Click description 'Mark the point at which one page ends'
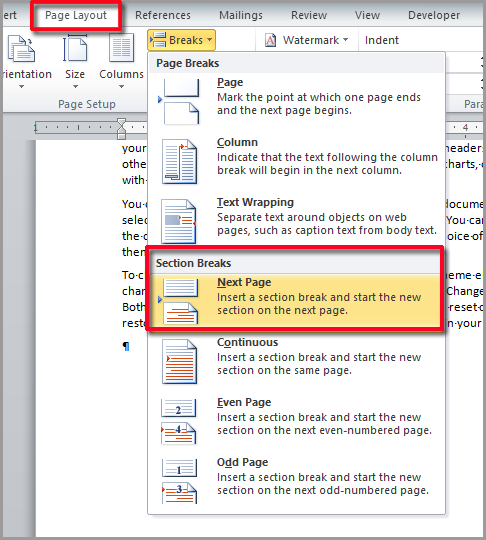This screenshot has height=540, width=486. click(319, 97)
